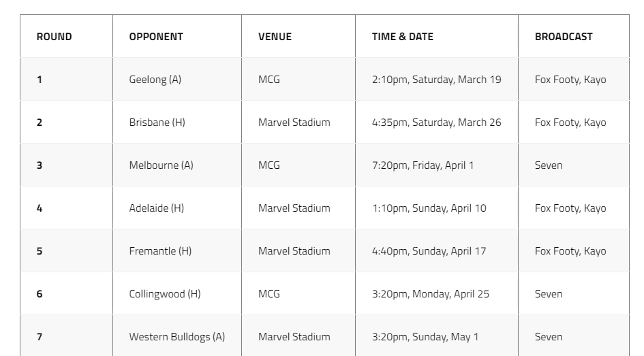Click the round number 7 cell
The image size is (644, 356).
pyautogui.click(x=66, y=336)
